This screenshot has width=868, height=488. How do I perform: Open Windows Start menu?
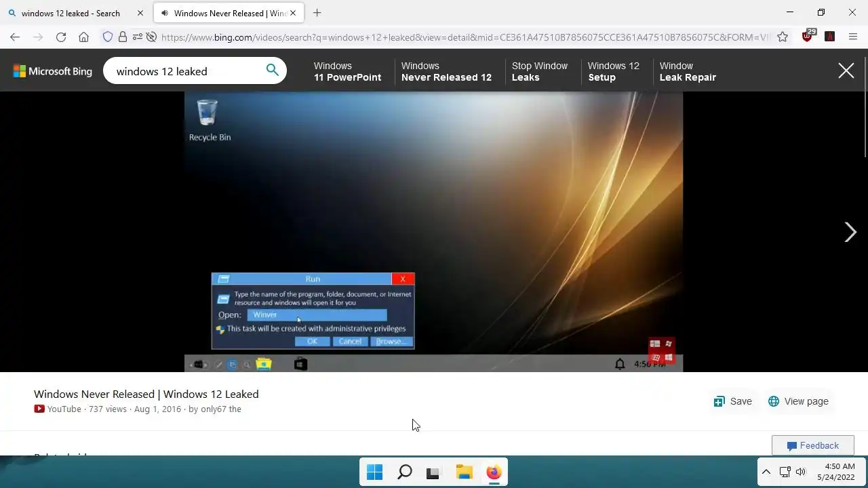point(374,472)
